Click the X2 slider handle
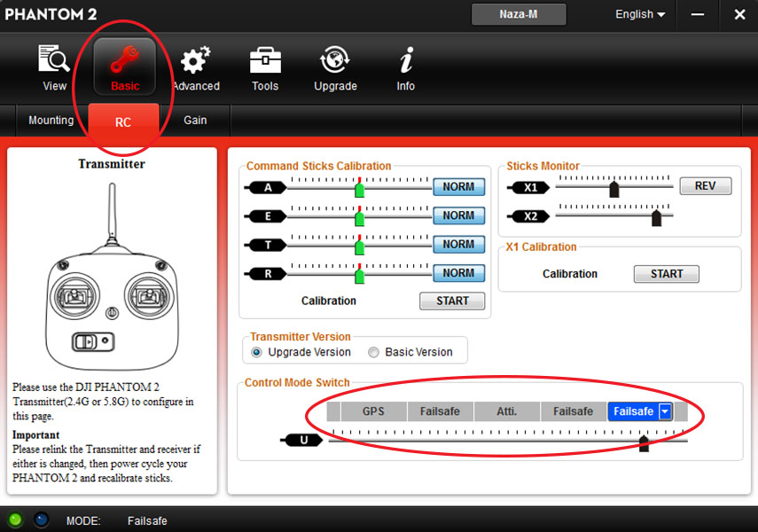This screenshot has width=758, height=532. coord(656,217)
